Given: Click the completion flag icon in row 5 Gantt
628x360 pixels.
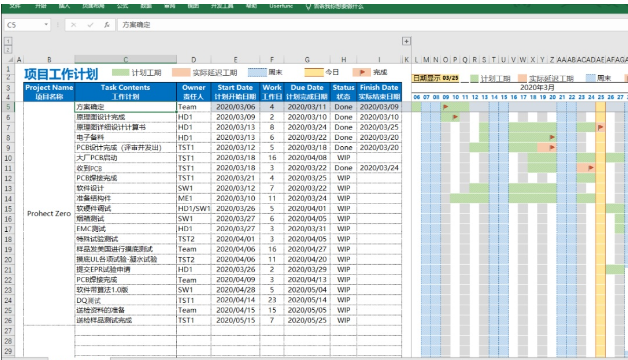Looking at the screenshot, I should click(445, 107).
